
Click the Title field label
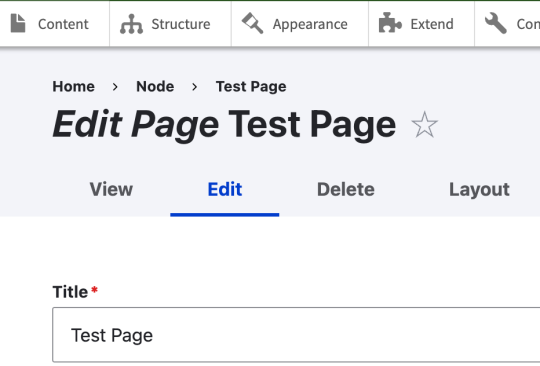70,292
